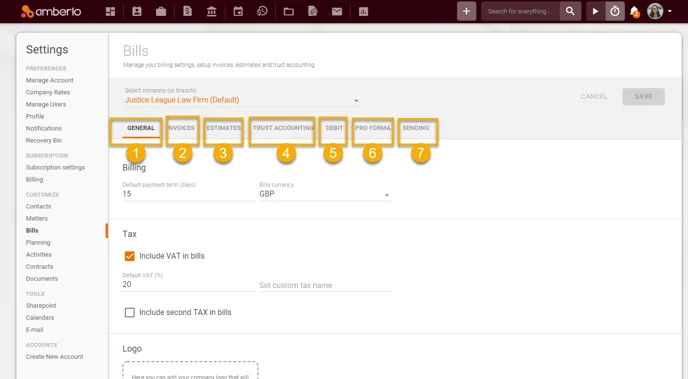Click the Set custom tax name field
Viewport: 688px width, 379px height.
(325, 285)
